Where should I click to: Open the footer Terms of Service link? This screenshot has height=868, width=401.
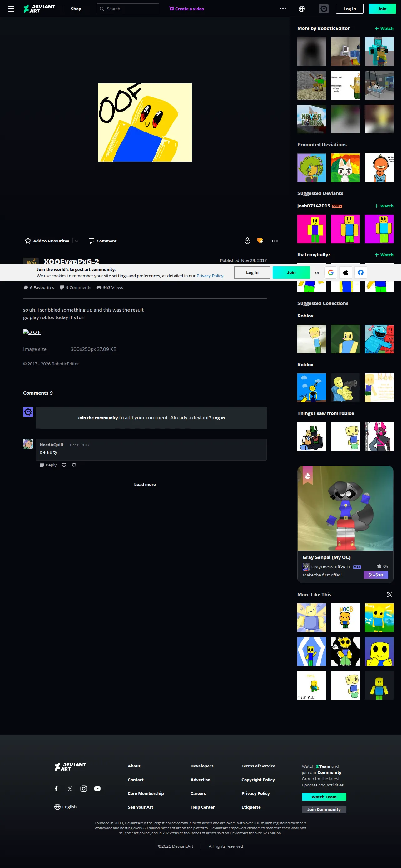pos(258,766)
